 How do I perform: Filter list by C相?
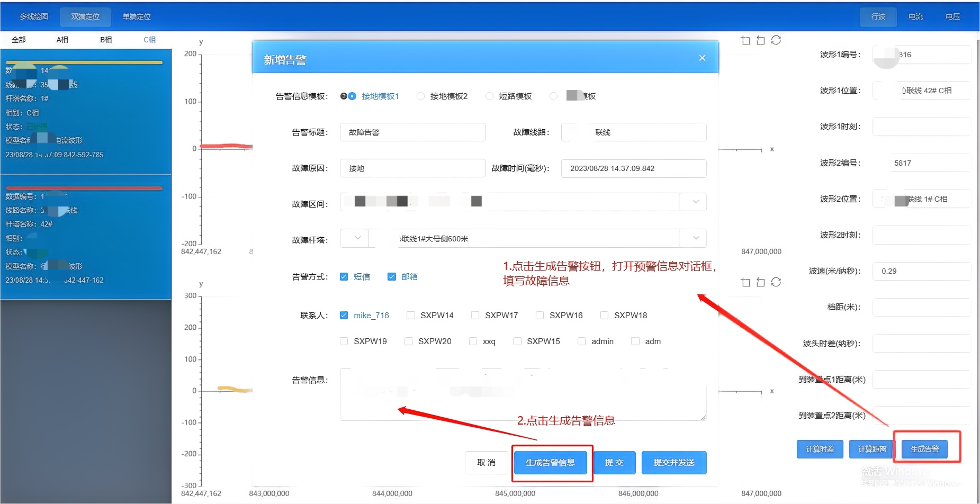pos(150,40)
